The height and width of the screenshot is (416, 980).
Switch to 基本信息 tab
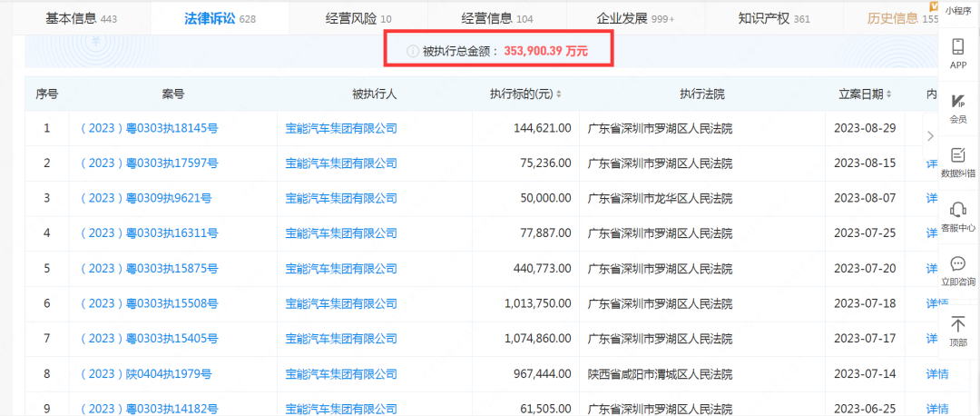[x=81, y=18]
